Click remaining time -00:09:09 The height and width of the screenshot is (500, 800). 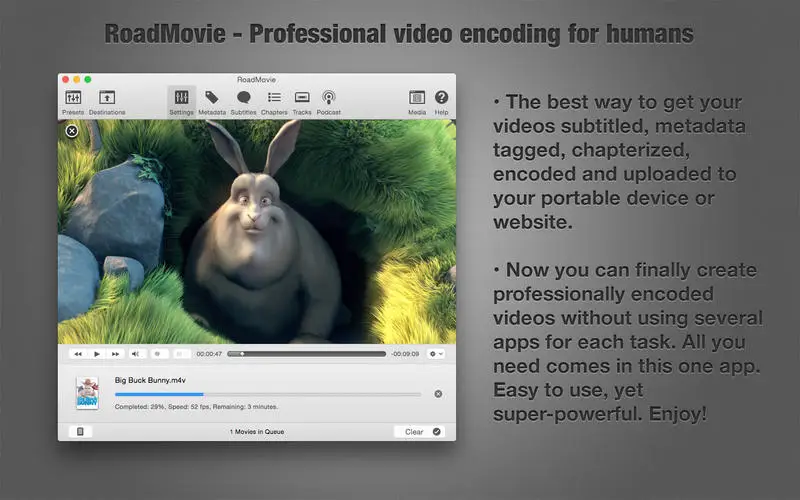pyautogui.click(x=405, y=354)
